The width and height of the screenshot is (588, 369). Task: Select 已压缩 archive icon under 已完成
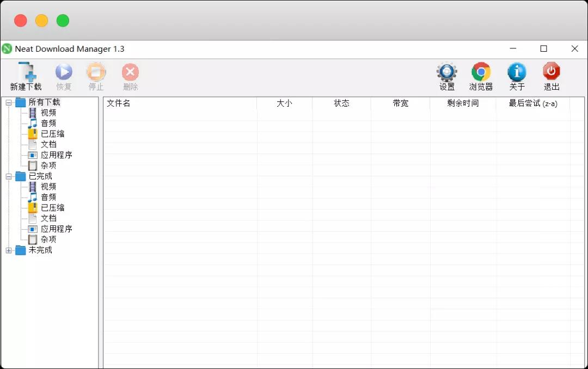(33, 208)
